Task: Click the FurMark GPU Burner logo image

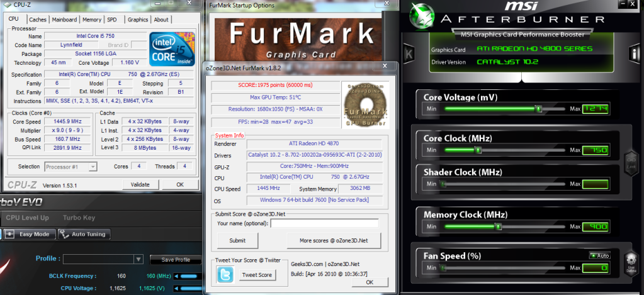Action: (366, 104)
